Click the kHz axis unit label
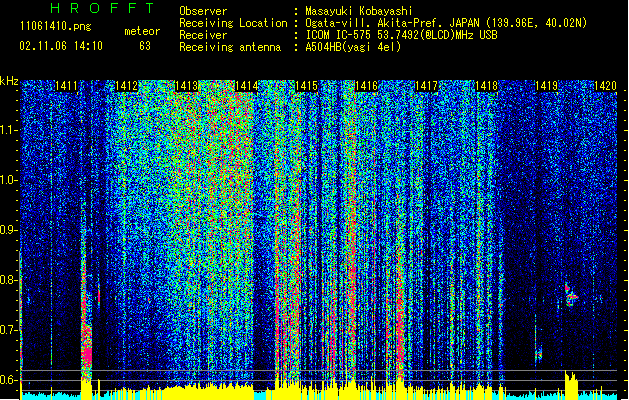 pyautogui.click(x=9, y=81)
